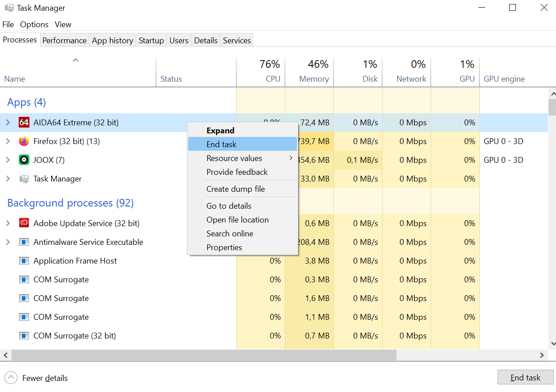This screenshot has height=392, width=556.
Task: Choose Go to details in context menu
Action: click(x=243, y=206)
